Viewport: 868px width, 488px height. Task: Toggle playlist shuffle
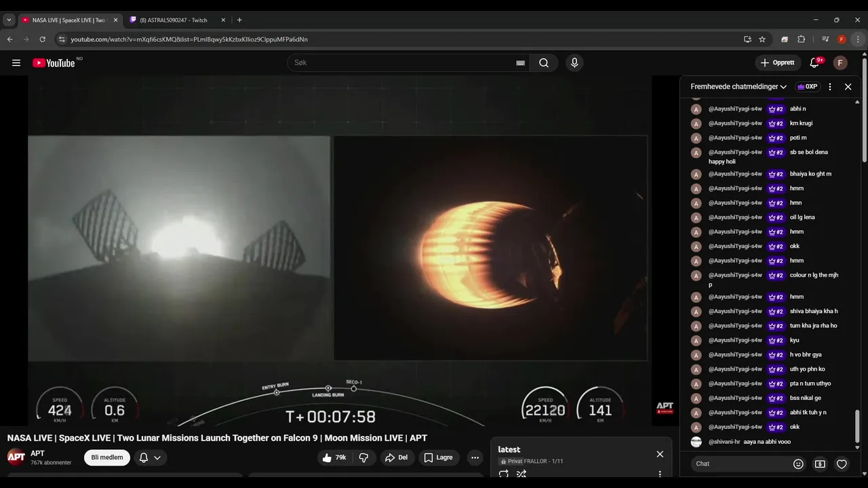tap(521, 474)
